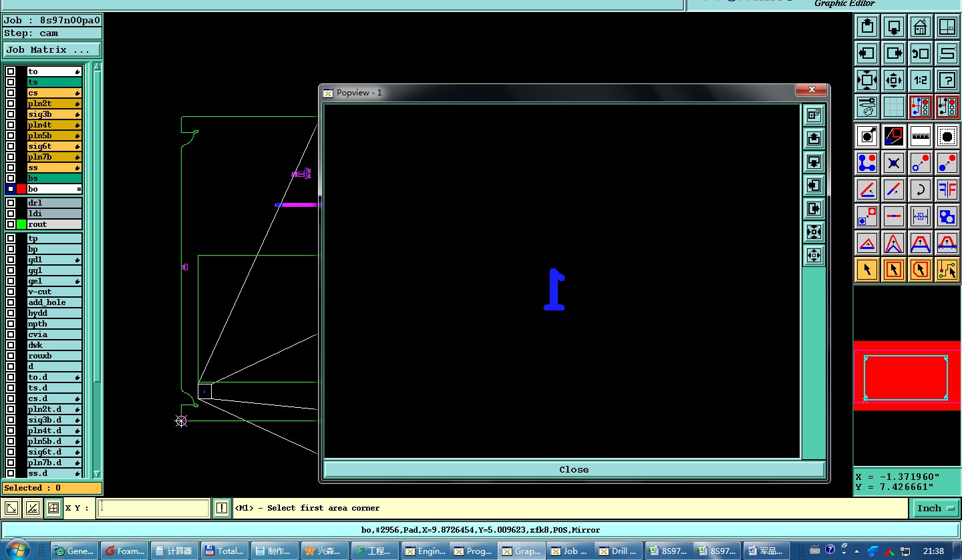Click the Selected : 0 status label

(x=52, y=488)
